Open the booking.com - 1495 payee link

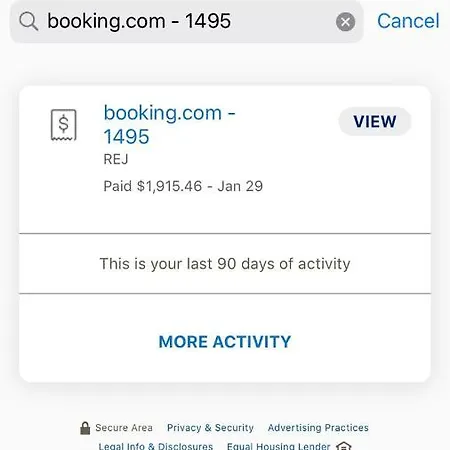[170, 124]
